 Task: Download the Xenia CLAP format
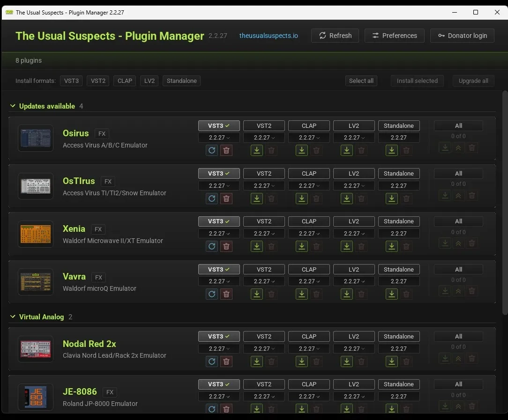pos(302,246)
